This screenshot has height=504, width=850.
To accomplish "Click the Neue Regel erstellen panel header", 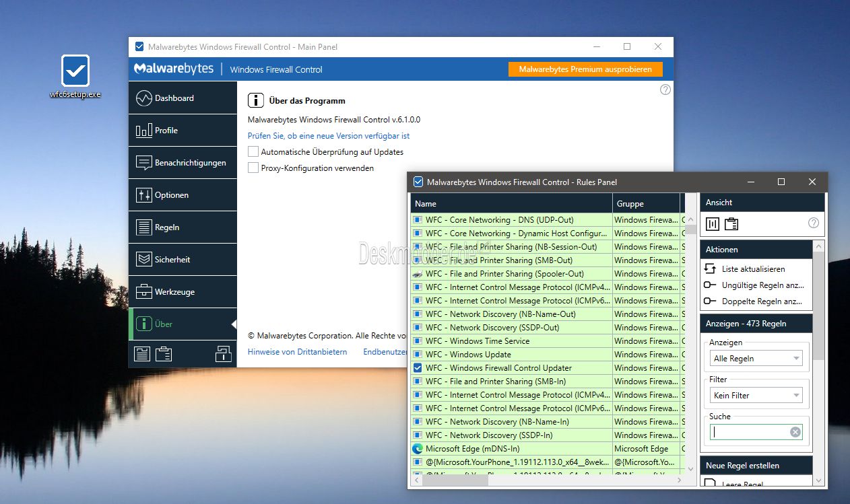I will click(x=756, y=466).
